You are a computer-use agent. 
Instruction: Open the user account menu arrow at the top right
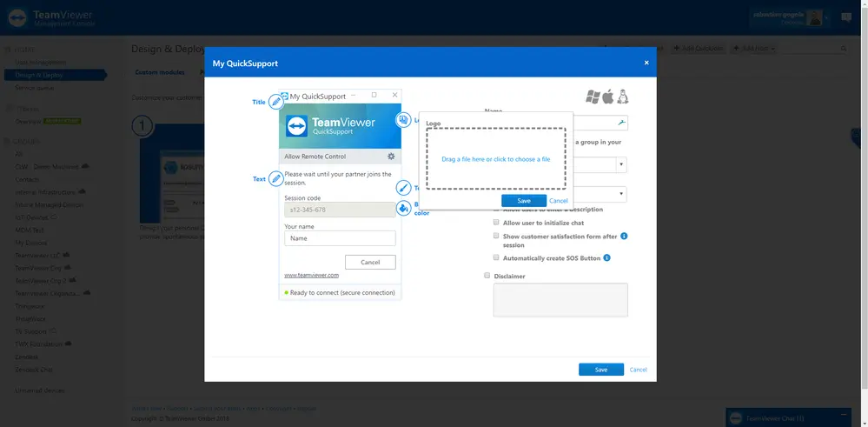click(827, 18)
